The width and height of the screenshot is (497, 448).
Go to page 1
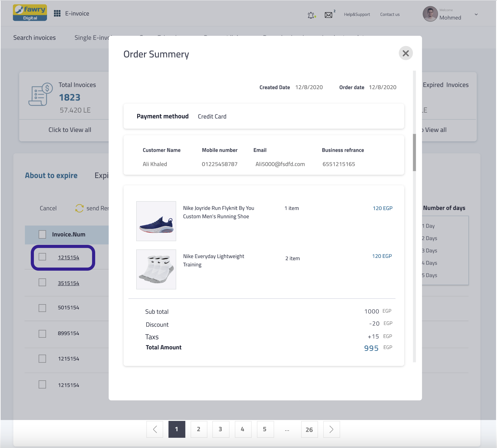point(177,430)
